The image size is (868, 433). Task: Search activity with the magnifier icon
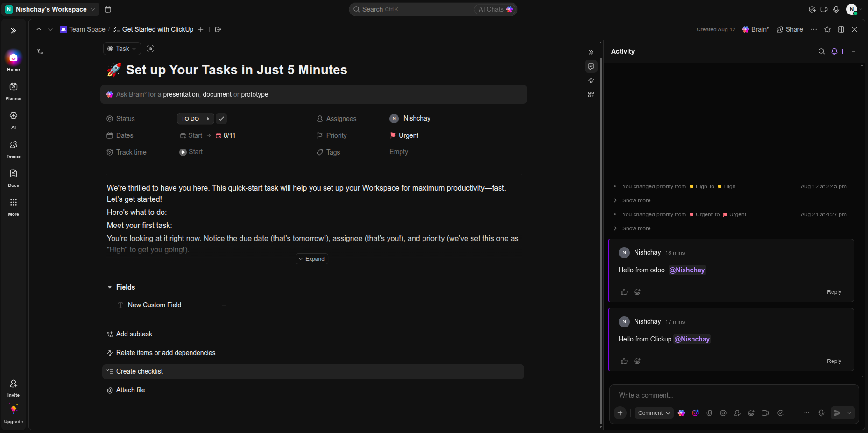click(x=822, y=51)
